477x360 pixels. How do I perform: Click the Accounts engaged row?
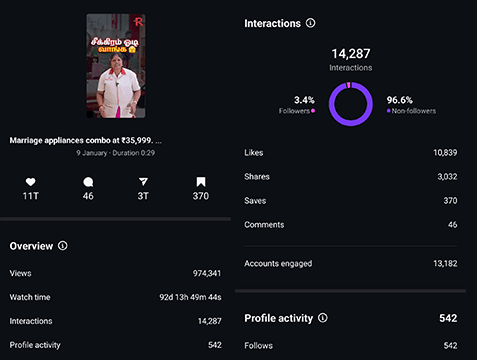[351, 263]
